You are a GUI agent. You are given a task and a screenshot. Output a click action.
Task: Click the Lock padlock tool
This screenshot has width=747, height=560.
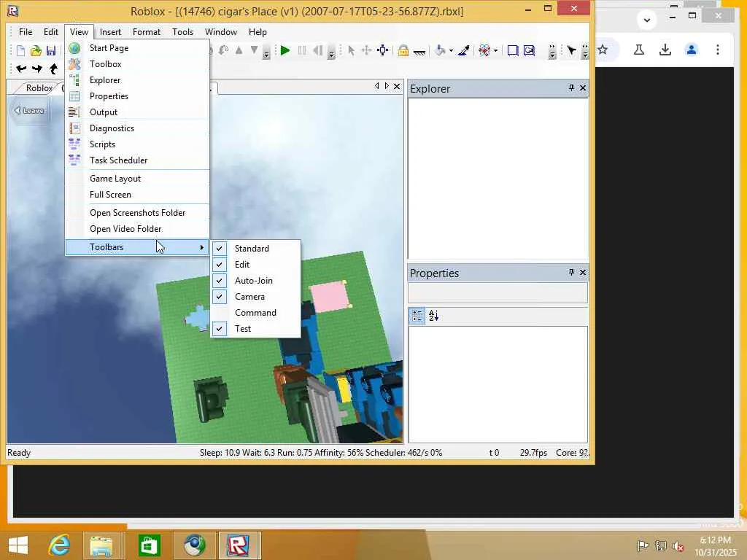pos(403,50)
